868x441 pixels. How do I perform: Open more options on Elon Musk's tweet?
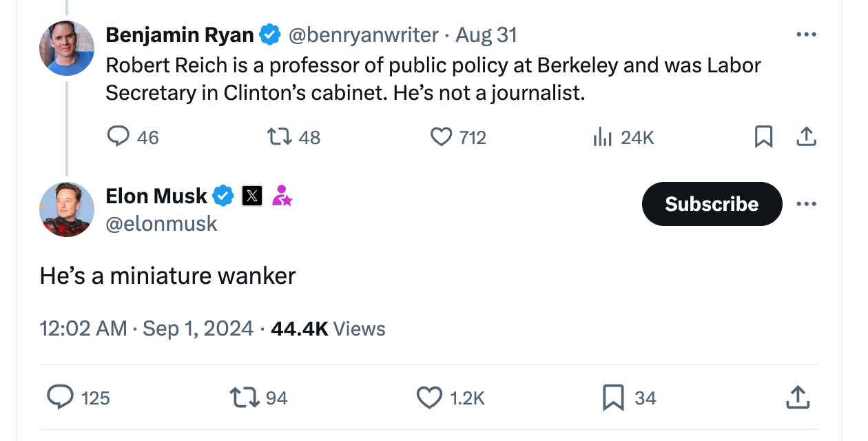pos(806,204)
